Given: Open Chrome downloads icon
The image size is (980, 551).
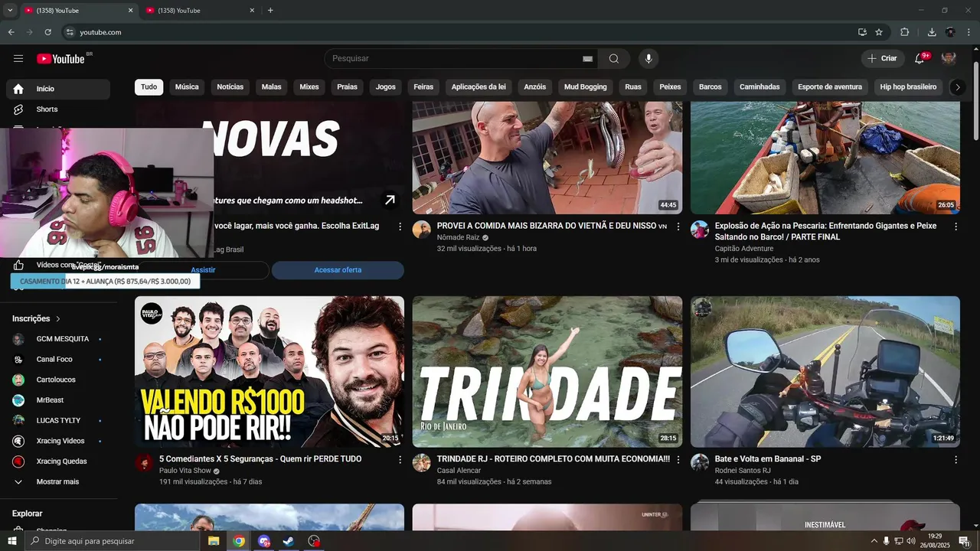Looking at the screenshot, I should 932,32.
